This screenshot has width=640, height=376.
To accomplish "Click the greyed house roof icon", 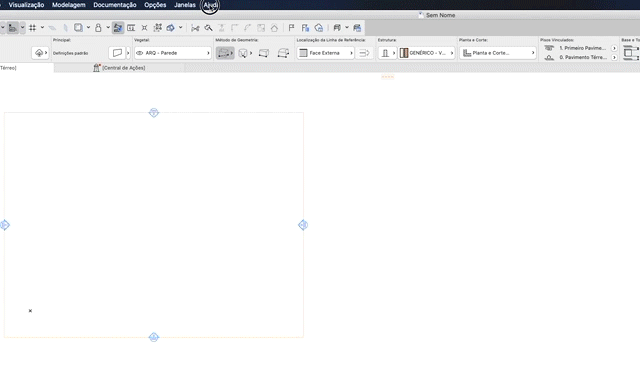I will pos(274,28).
